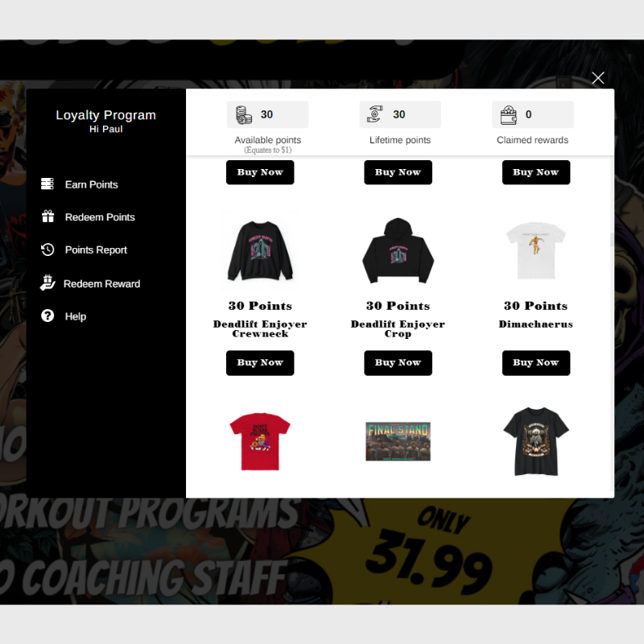Open the Deadlift Enjoyer Crop hoodie image
Screen dimensions: 644x644
tap(398, 250)
